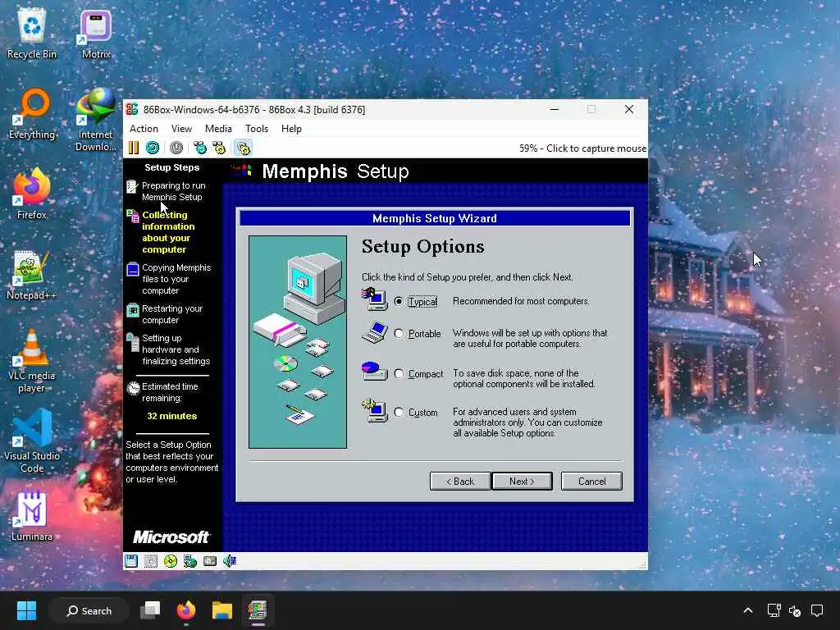Open the Everything search desktop icon
This screenshot has width=840, height=630.
[x=32, y=115]
